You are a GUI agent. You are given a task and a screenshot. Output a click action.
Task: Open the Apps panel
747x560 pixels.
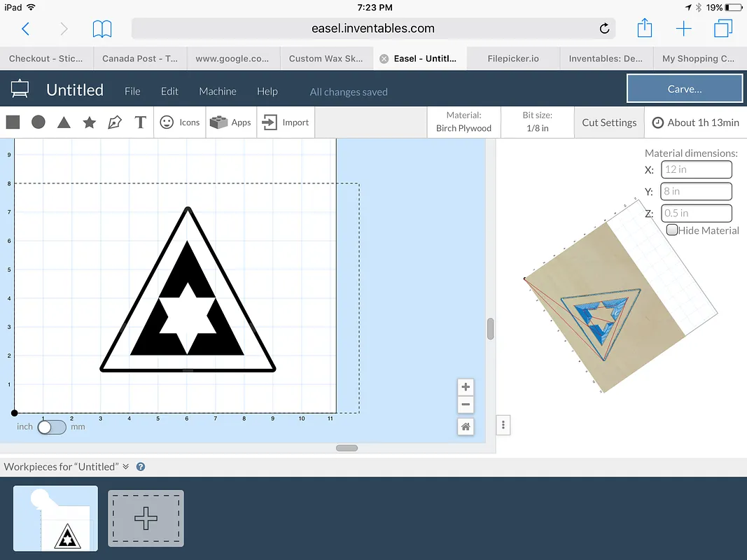click(x=232, y=122)
